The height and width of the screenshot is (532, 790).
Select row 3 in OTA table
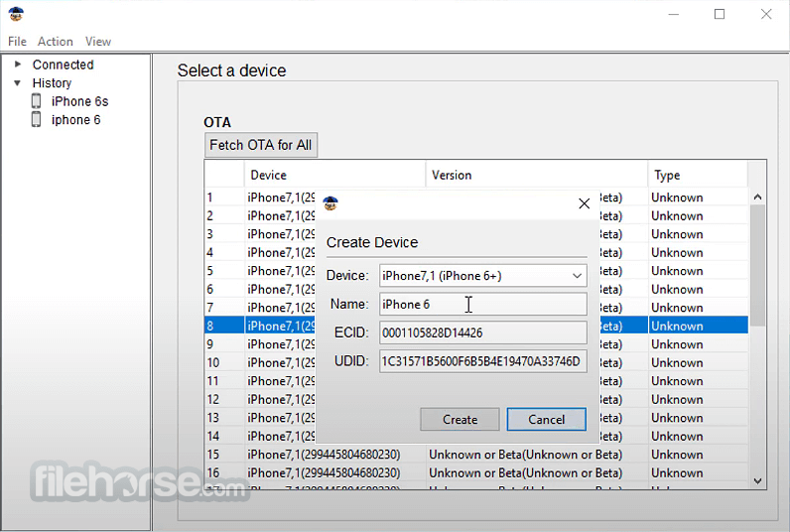pos(476,234)
